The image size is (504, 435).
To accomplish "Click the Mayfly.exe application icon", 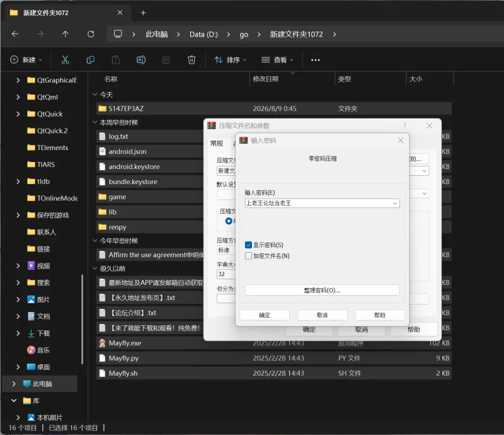I will tap(102, 343).
